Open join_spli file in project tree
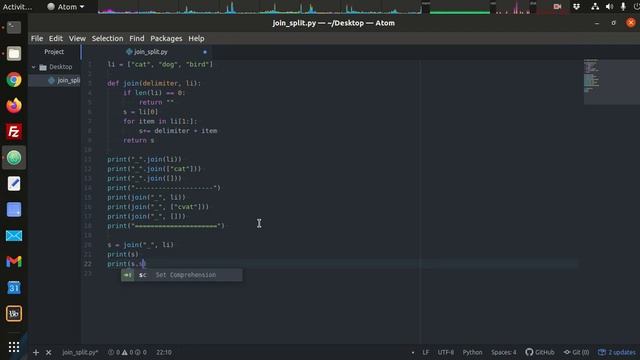 tap(54, 80)
